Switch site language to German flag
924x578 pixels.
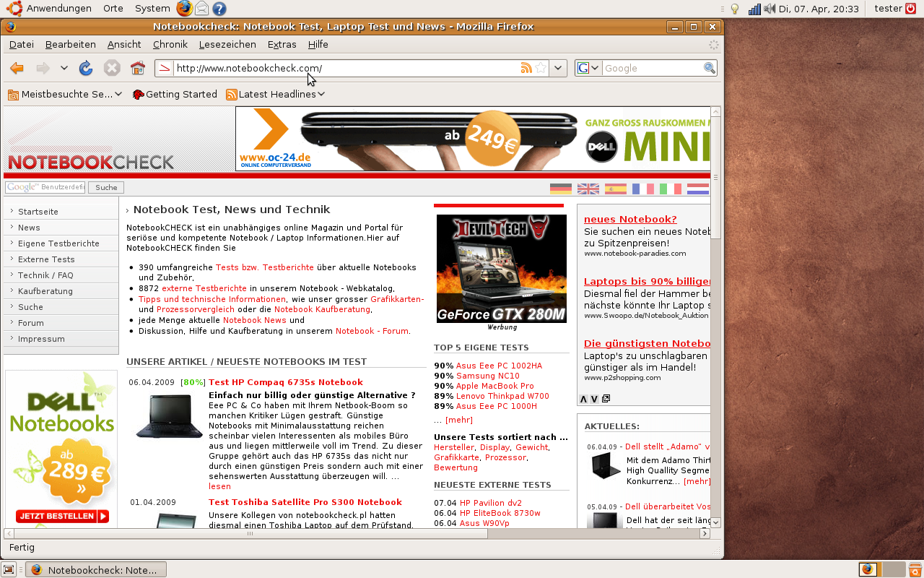click(x=561, y=189)
